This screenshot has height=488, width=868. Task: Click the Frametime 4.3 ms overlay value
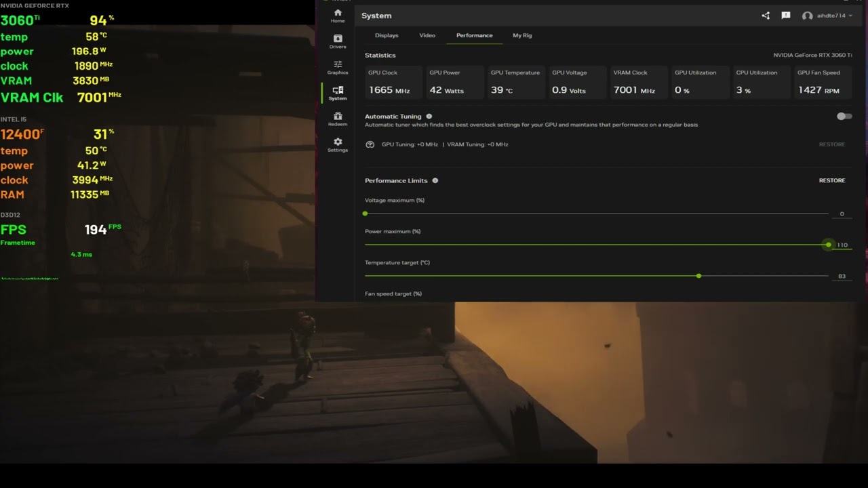point(81,255)
